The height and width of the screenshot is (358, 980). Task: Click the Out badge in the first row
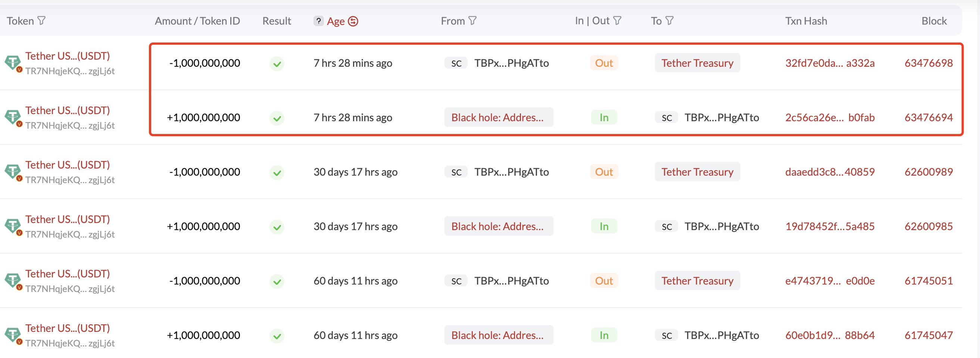pyautogui.click(x=604, y=63)
